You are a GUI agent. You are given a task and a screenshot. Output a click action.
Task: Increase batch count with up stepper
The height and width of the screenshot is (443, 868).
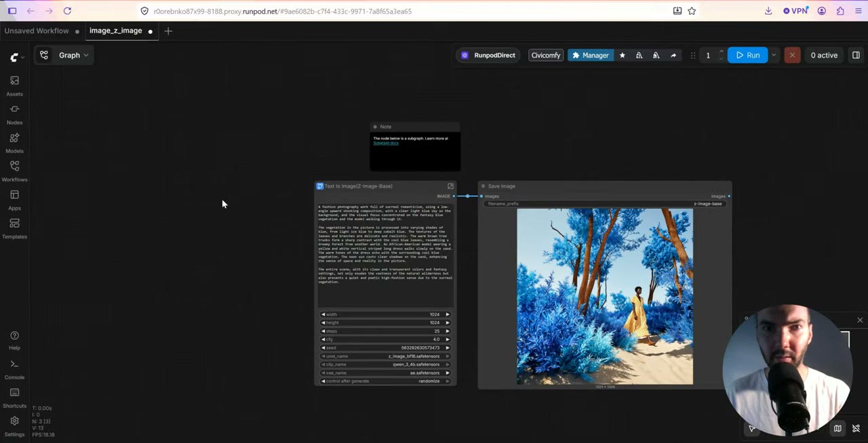(x=721, y=52)
